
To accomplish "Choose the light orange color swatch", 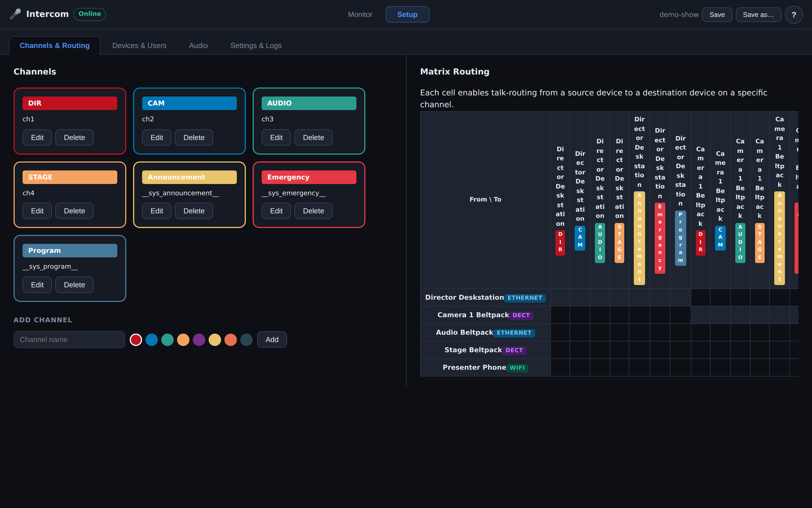I will 183,340.
